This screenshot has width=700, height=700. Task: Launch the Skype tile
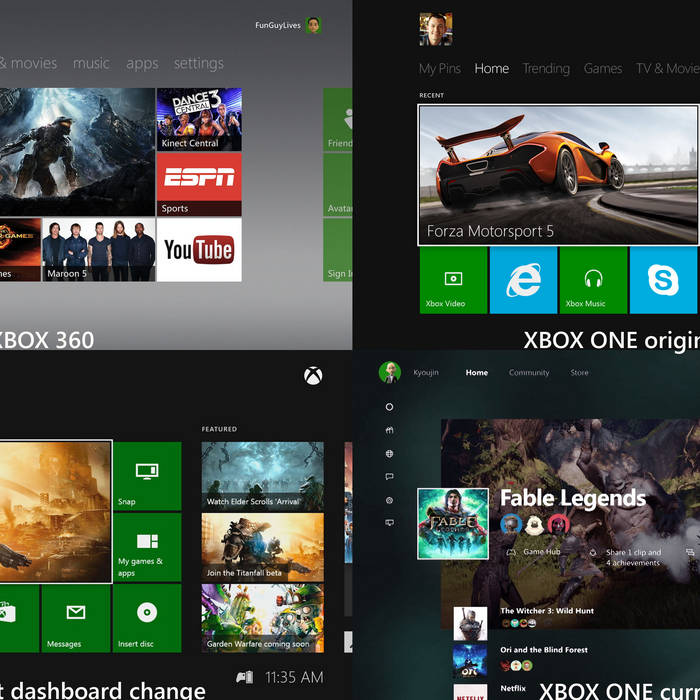click(x=663, y=280)
